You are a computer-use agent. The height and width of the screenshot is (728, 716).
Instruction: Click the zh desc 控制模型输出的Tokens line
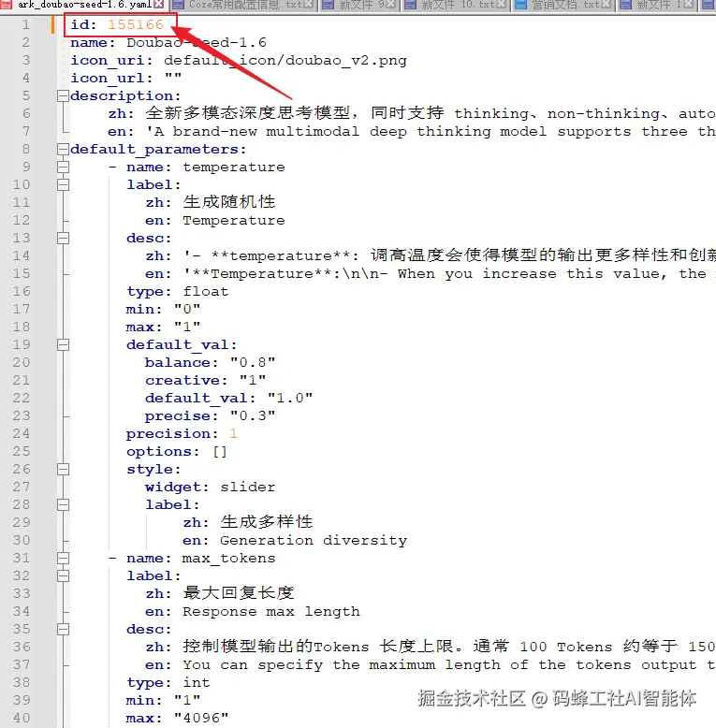coord(449,647)
